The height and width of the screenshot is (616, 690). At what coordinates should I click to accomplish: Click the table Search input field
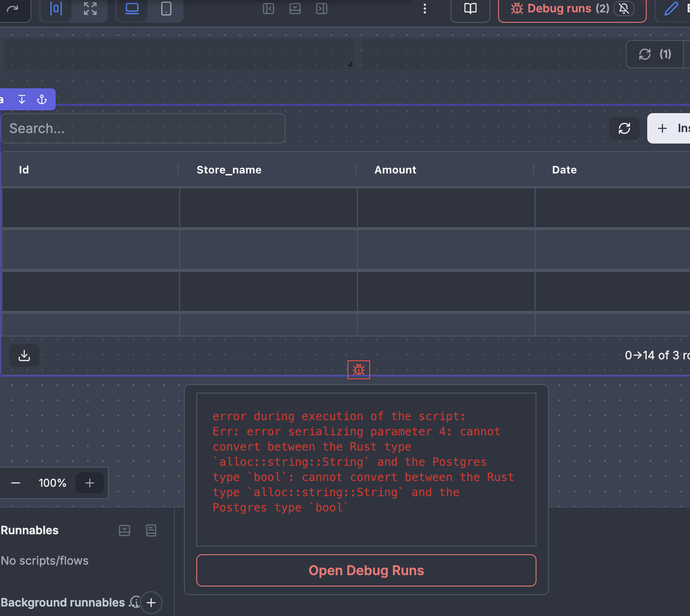pos(143,128)
